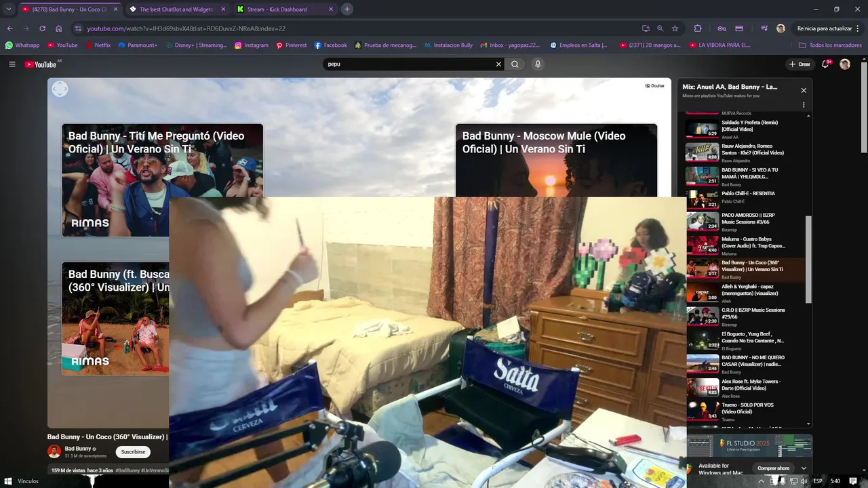Go to the YouTube home logo
The width and height of the screenshot is (868, 488).
click(41, 64)
